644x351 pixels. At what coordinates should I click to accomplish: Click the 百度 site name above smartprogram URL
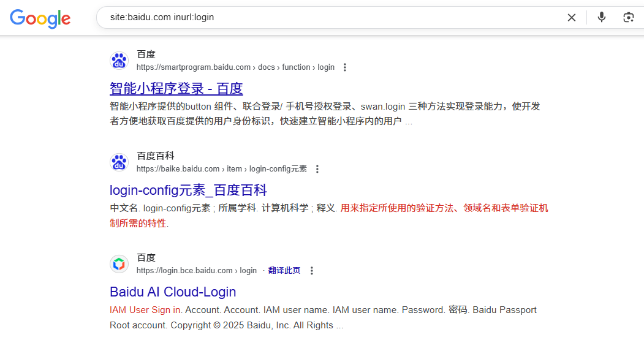(x=146, y=54)
